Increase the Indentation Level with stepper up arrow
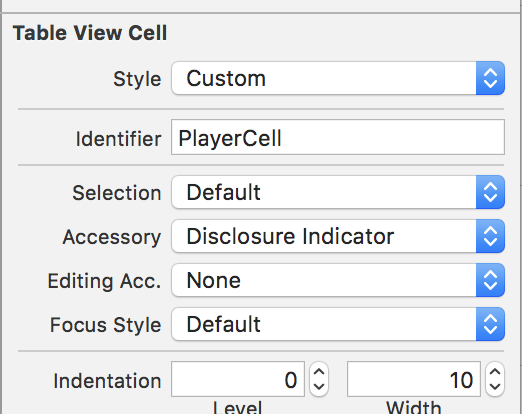522x414 pixels. coord(319,372)
